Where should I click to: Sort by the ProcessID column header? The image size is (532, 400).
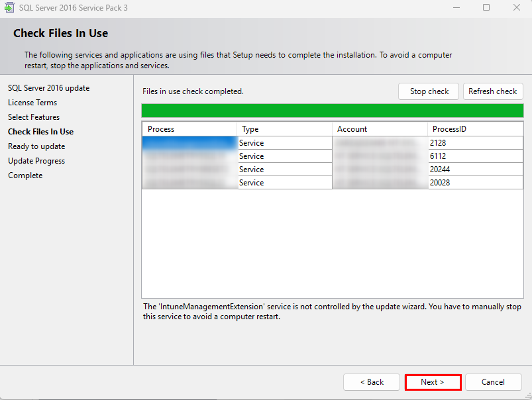point(475,129)
